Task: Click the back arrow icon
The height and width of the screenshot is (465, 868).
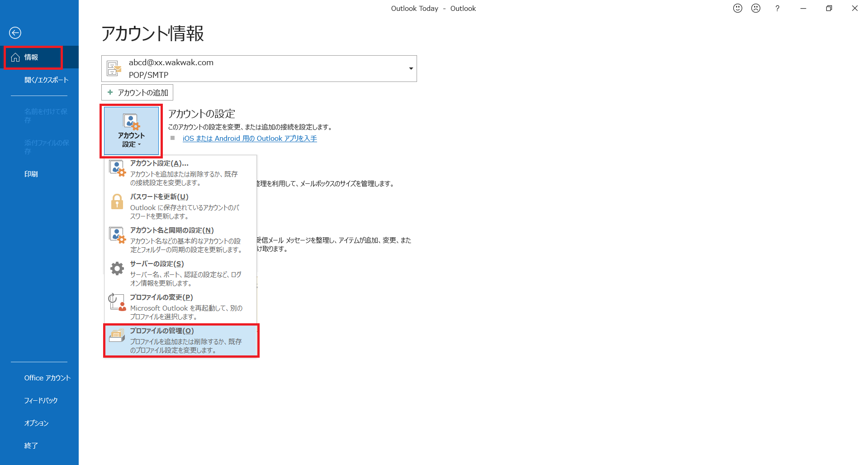Action: [x=15, y=33]
